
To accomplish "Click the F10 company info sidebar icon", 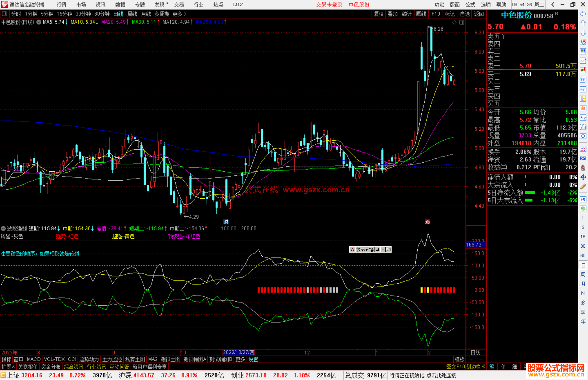I will [583, 89].
